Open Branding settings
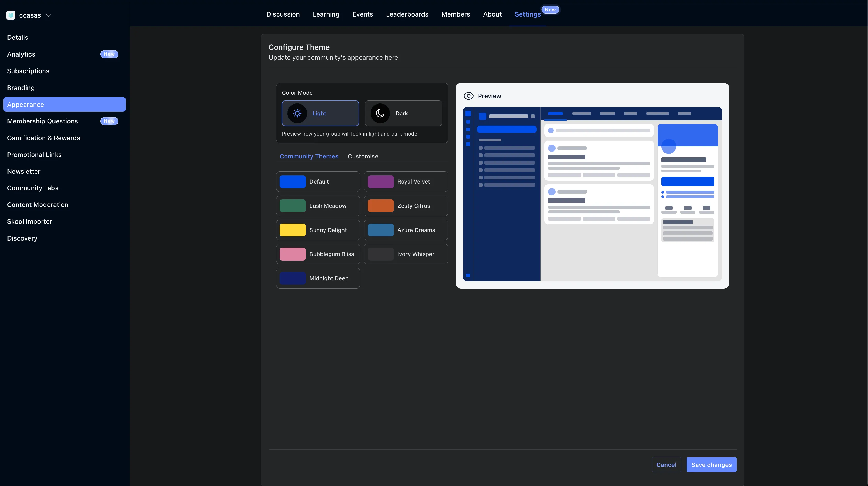868x486 pixels. click(x=64, y=87)
